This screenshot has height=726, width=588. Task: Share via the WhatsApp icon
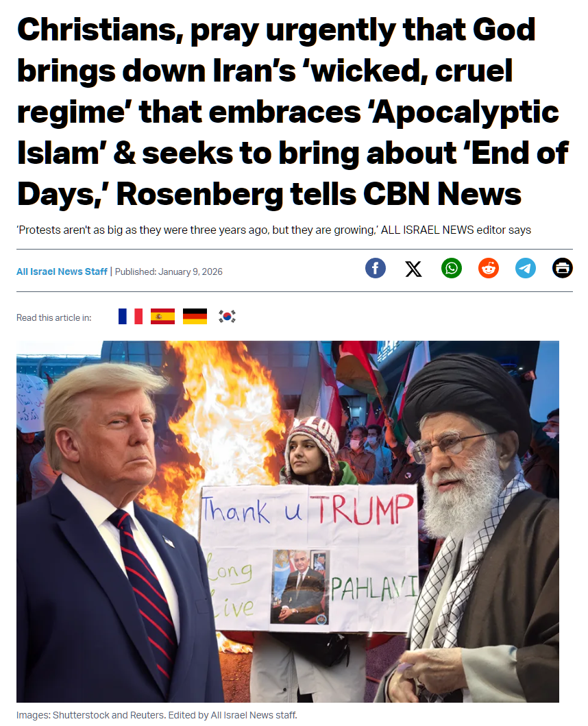tap(452, 268)
